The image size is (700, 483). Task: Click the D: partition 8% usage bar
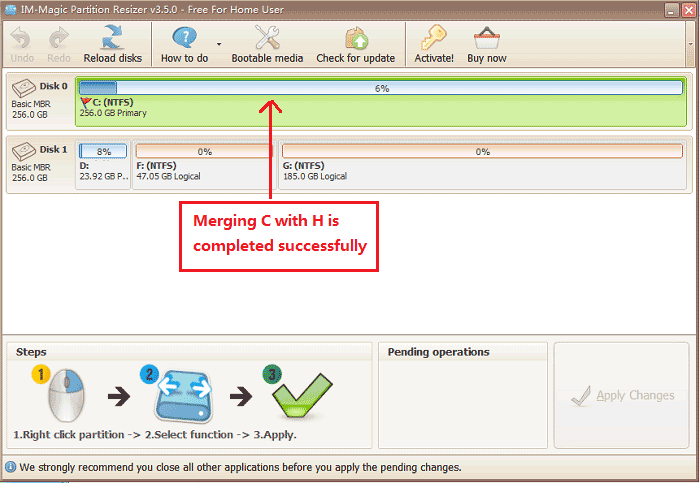tap(103, 151)
